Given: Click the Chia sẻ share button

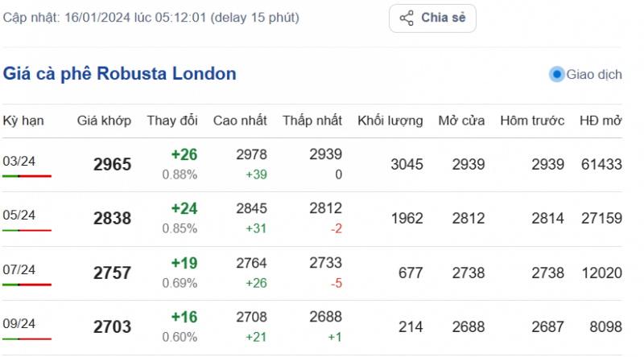Looking at the screenshot, I should (x=432, y=18).
